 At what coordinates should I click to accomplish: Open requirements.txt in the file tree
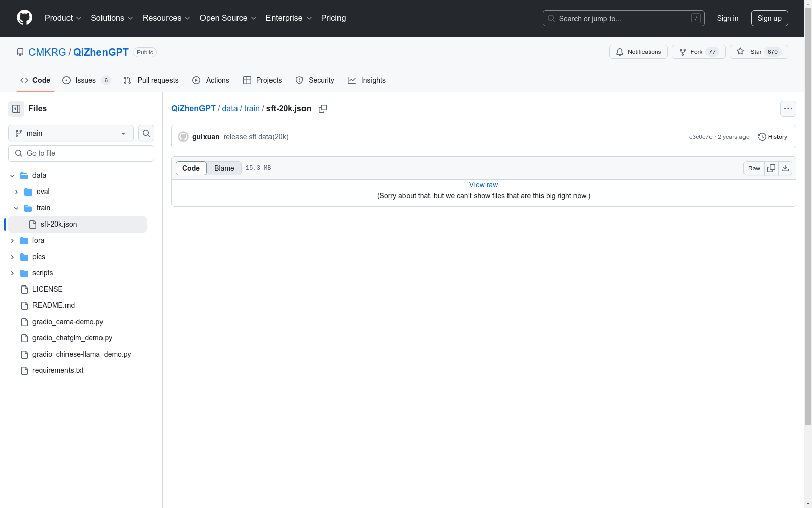point(58,370)
